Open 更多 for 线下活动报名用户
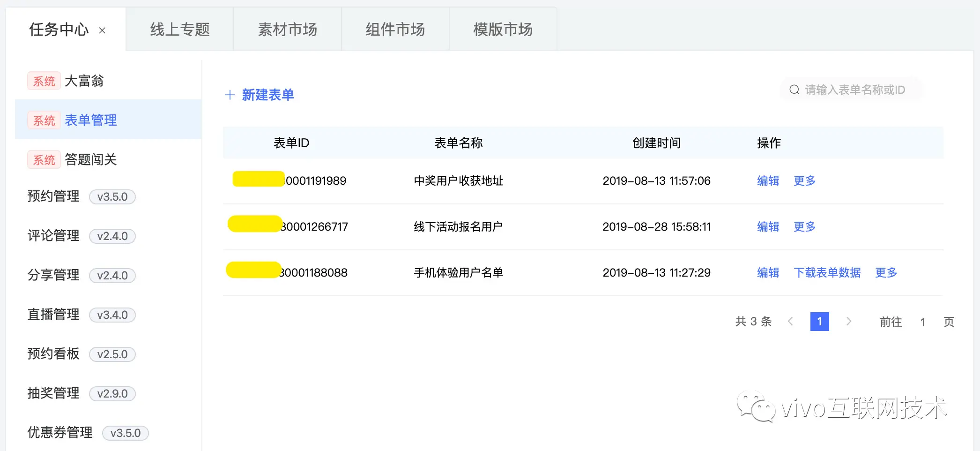The image size is (980, 451). 805,226
